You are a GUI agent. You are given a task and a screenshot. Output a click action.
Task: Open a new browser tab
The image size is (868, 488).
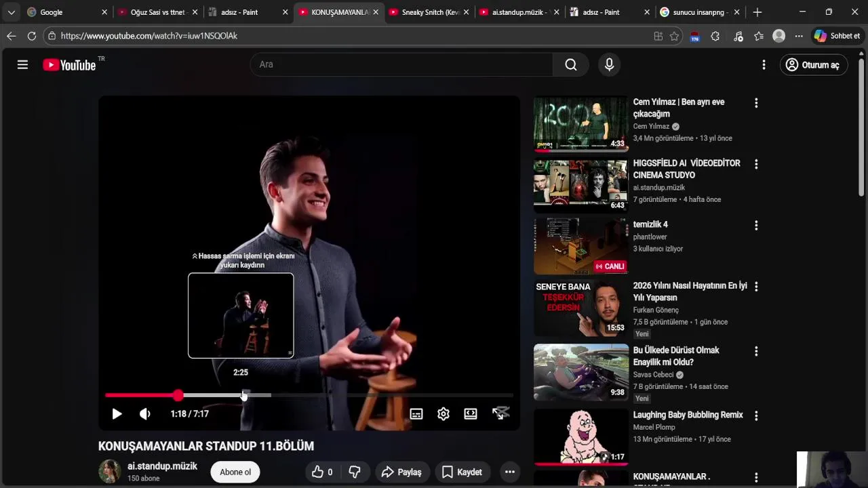757,12
